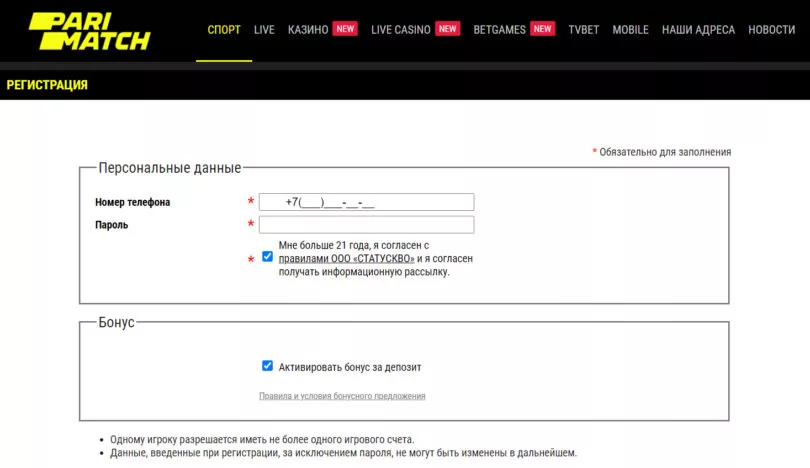Click the РЕГИСТРАЦИЯ page heading
810x468 pixels.
(47, 85)
